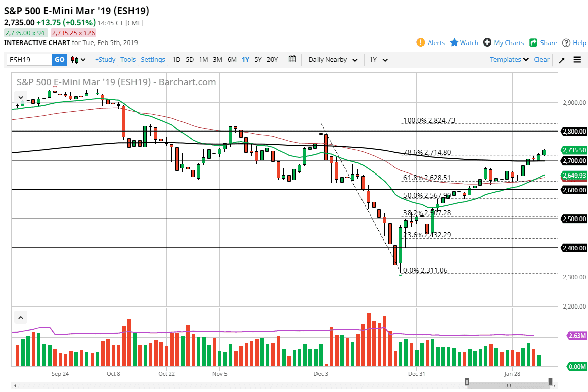The height and width of the screenshot is (392, 588).
Task: Expand chart to fullscreen via arrow icon
Action: click(561, 59)
